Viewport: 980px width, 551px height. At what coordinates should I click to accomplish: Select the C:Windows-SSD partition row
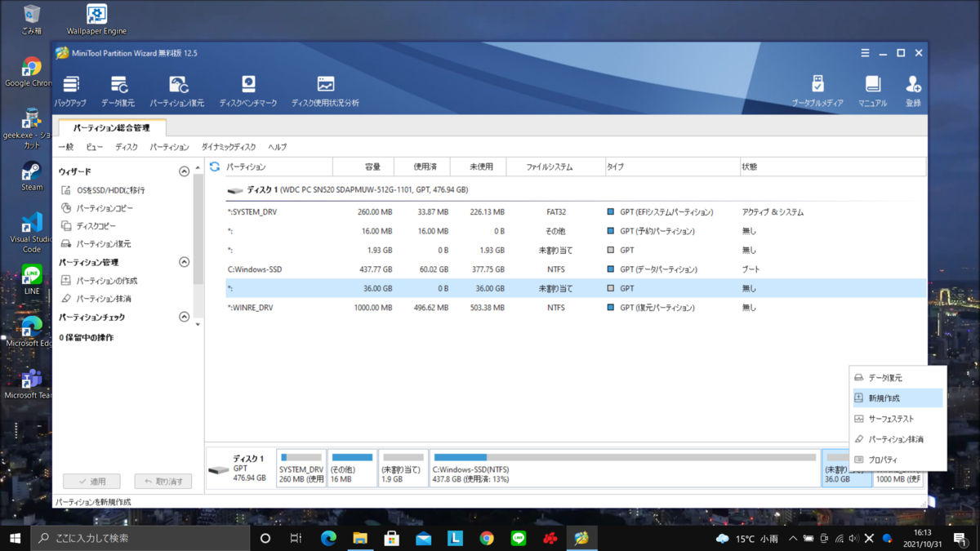point(577,269)
